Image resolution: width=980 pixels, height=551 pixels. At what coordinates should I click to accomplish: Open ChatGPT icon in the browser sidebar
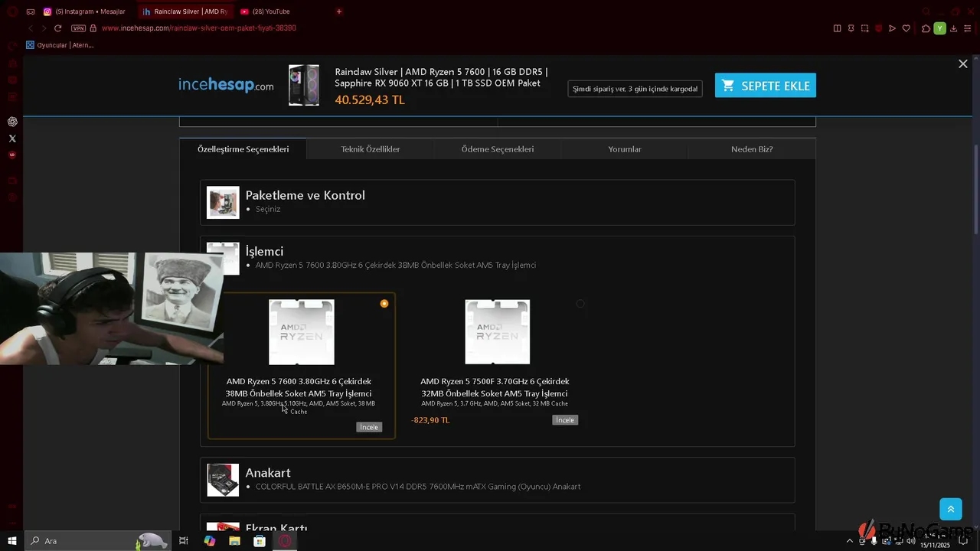[x=12, y=122]
